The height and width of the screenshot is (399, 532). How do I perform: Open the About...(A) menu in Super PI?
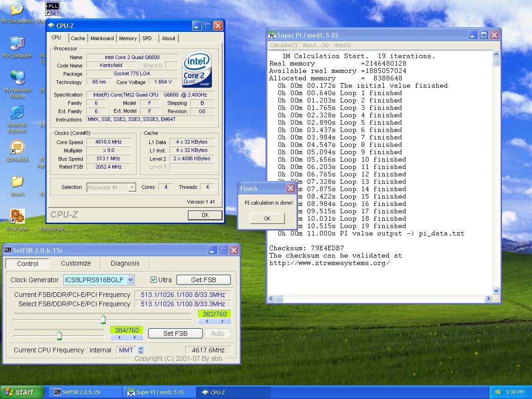[x=315, y=45]
